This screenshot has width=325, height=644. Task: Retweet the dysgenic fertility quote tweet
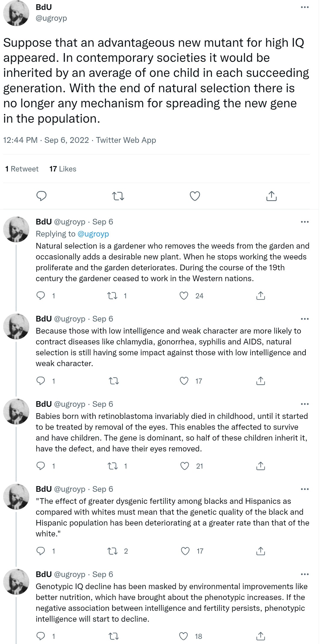112,551
